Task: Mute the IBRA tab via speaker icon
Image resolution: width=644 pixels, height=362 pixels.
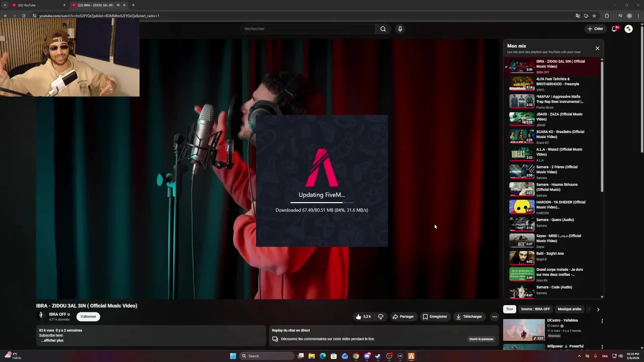Action: coord(118,5)
